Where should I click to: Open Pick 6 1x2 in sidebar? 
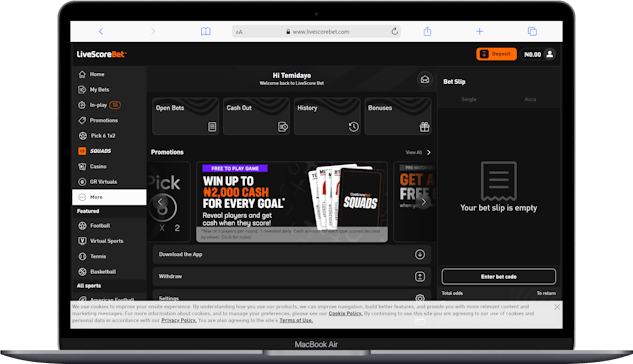coord(109,136)
